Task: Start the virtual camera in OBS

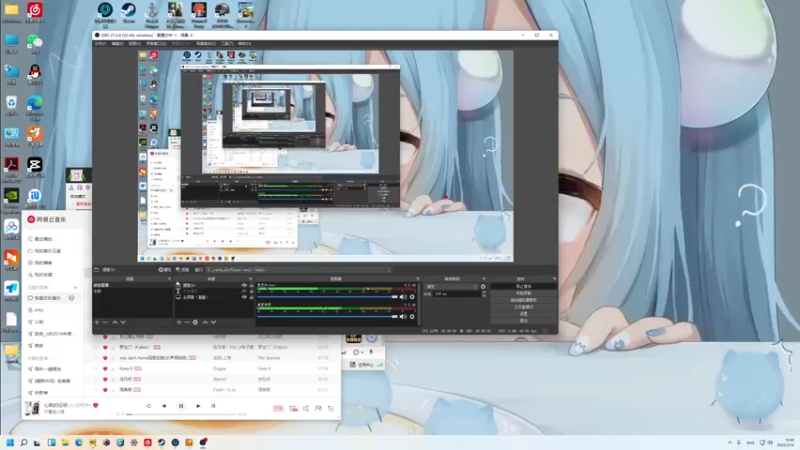Action: pyautogui.click(x=523, y=300)
